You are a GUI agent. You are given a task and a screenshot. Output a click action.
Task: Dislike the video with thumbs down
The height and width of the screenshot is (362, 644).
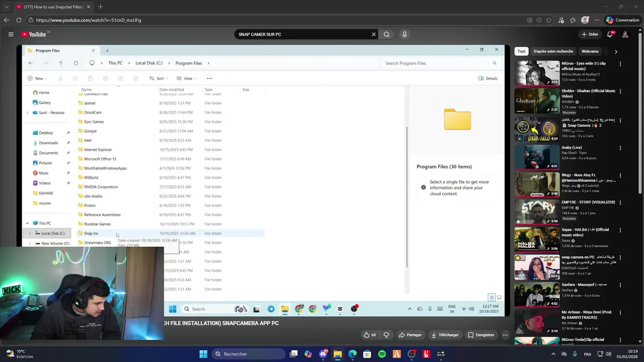click(x=386, y=335)
